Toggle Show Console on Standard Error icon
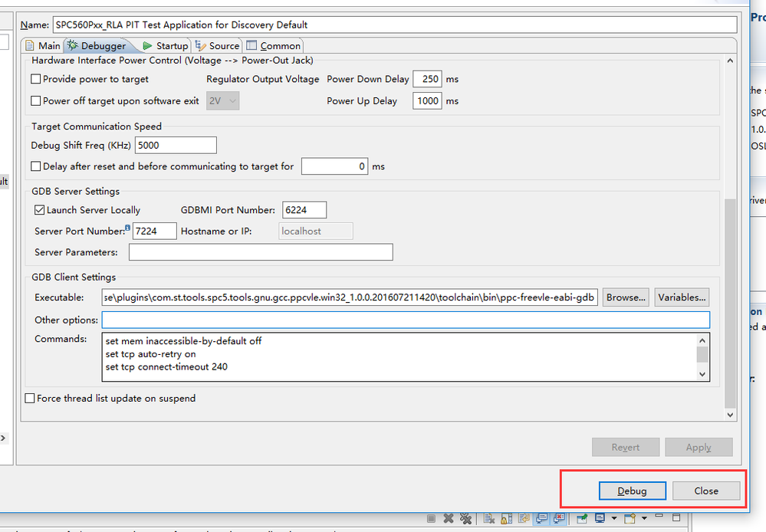Screen dimensions: 766x532 559,518
